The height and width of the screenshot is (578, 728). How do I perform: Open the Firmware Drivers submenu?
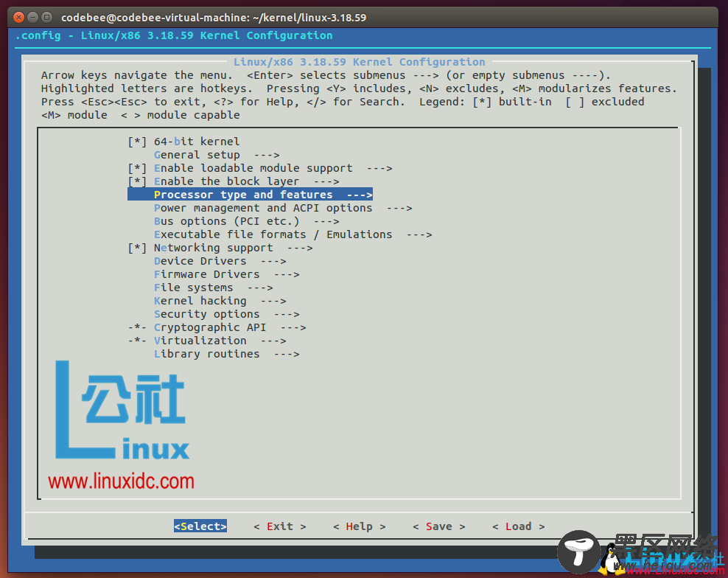tap(206, 274)
